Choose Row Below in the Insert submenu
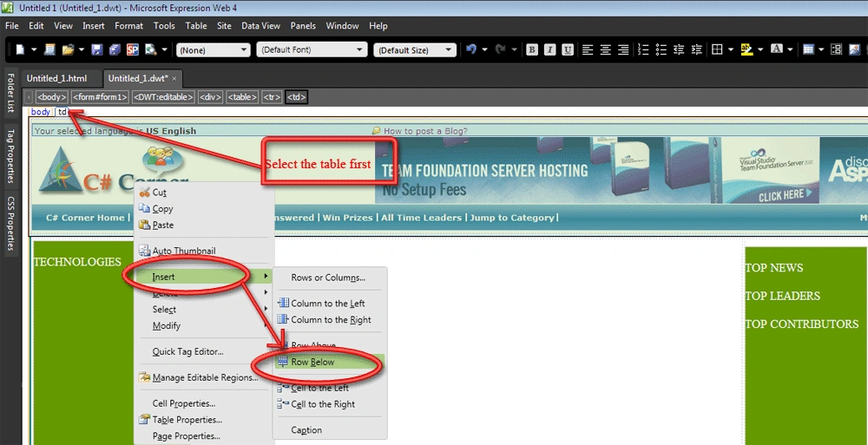The height and width of the screenshot is (445, 868). coord(329,362)
